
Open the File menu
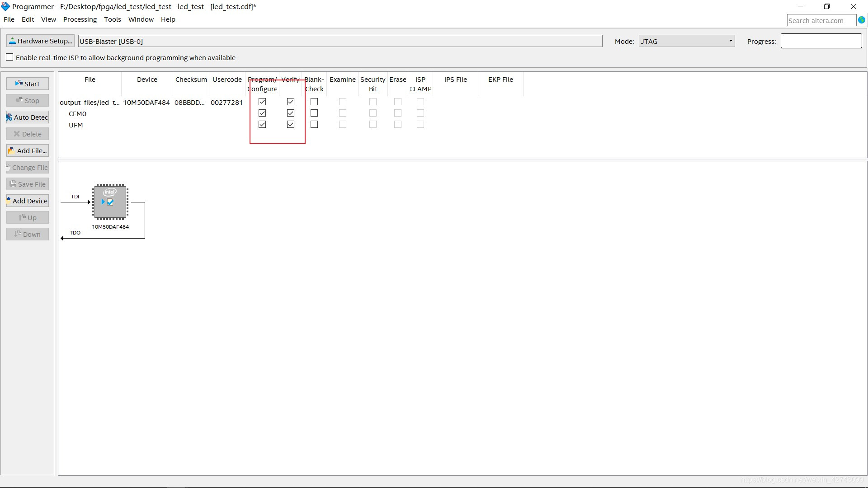[x=9, y=19]
